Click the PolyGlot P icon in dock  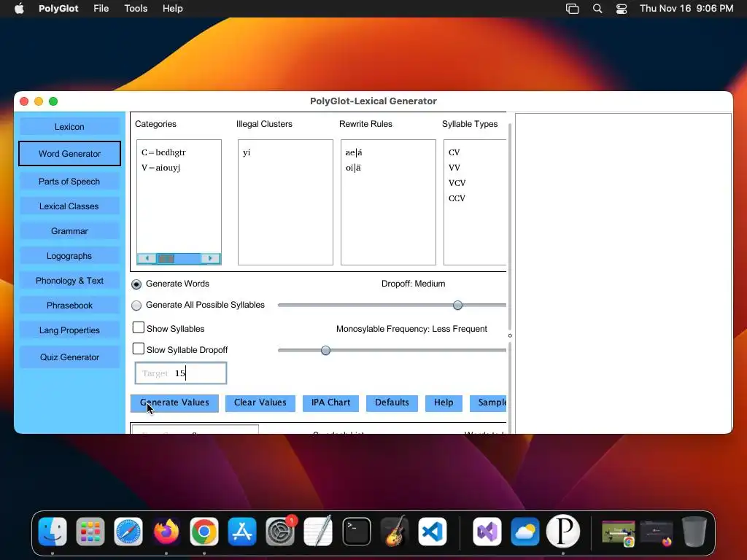(x=563, y=532)
